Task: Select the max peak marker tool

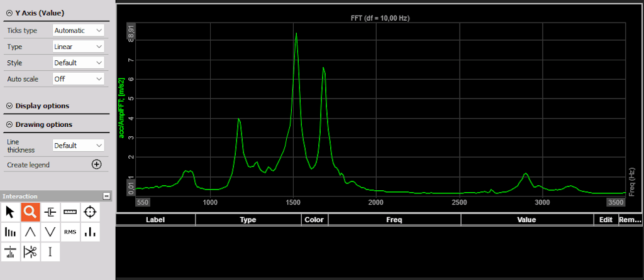Action: 30,232
